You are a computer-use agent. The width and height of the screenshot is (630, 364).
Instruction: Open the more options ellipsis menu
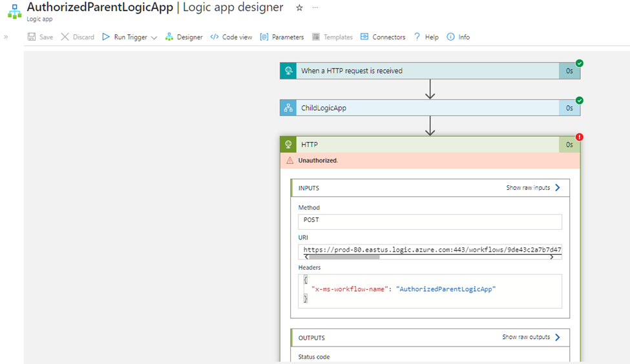pyautogui.click(x=315, y=8)
